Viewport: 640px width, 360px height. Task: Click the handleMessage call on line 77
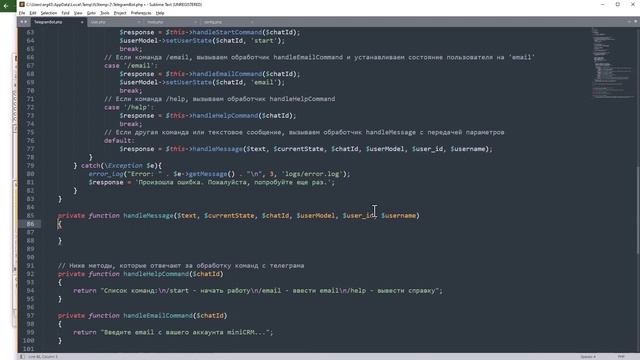(x=217, y=149)
